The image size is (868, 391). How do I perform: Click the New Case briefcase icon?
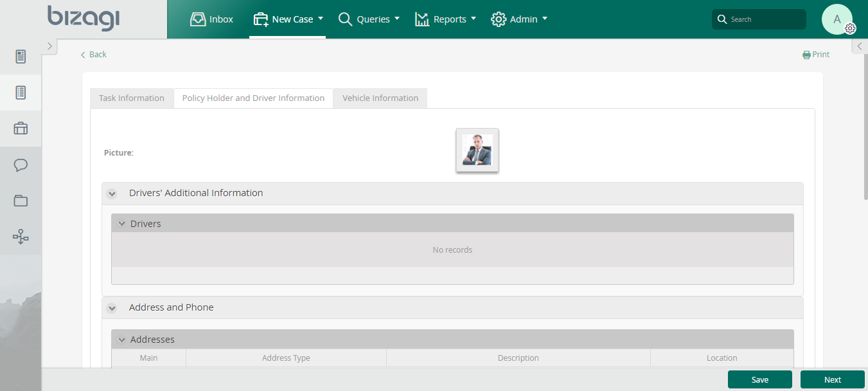[x=260, y=19]
